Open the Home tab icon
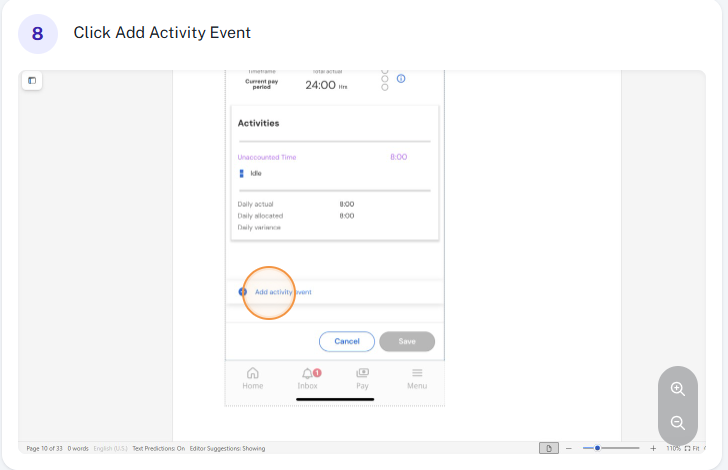Viewport: 728px width, 470px height. (253, 373)
